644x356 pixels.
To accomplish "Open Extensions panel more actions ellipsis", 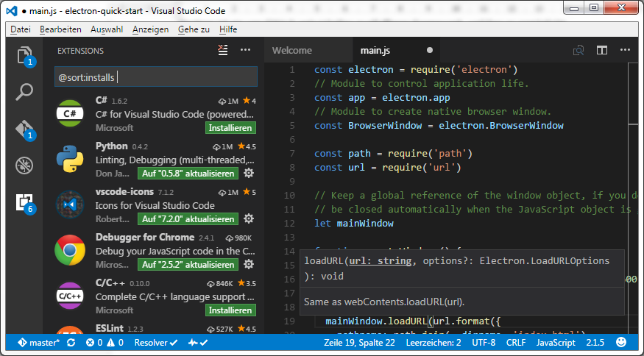I will click(x=246, y=50).
